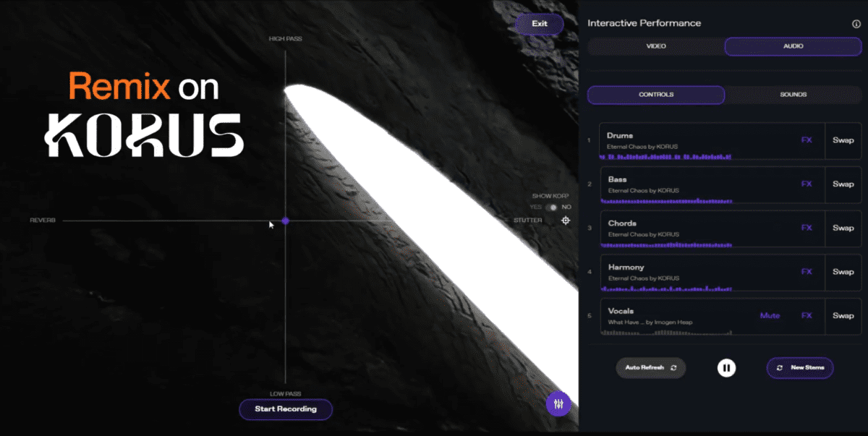This screenshot has height=436, width=868.
Task: Toggle the Show KOR switch
Action: (553, 207)
